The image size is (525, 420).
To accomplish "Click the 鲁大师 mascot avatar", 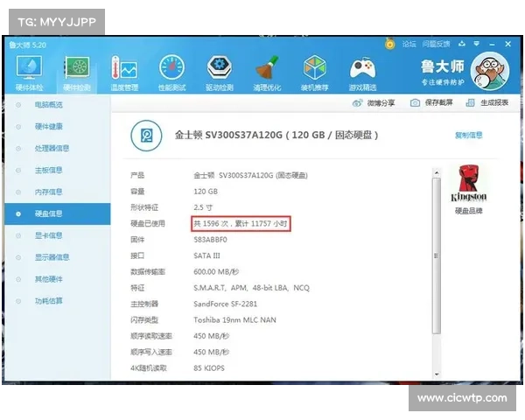I will [x=490, y=72].
